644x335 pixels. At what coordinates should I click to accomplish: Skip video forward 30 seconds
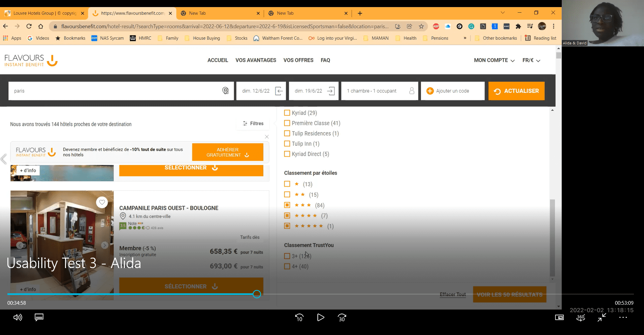342,318
